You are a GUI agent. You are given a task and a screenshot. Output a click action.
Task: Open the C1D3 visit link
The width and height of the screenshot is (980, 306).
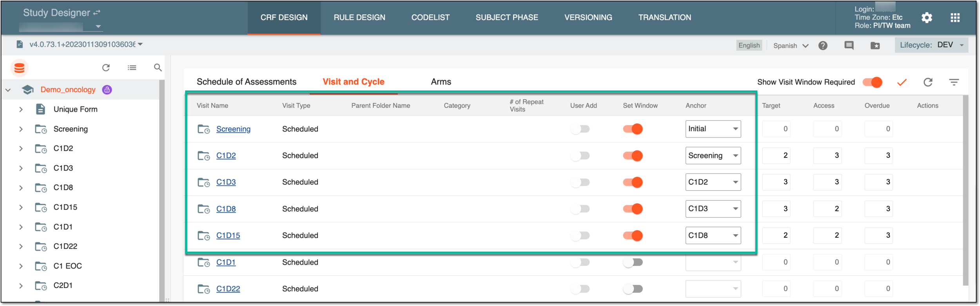pos(226,182)
